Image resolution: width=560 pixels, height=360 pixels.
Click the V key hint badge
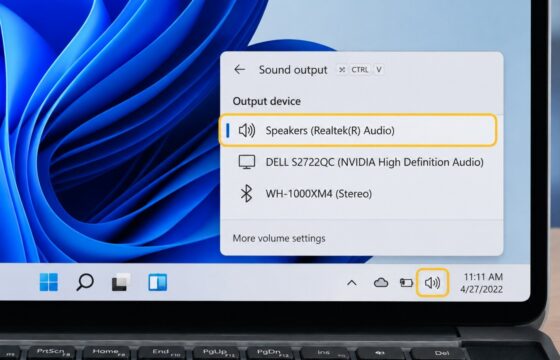379,70
